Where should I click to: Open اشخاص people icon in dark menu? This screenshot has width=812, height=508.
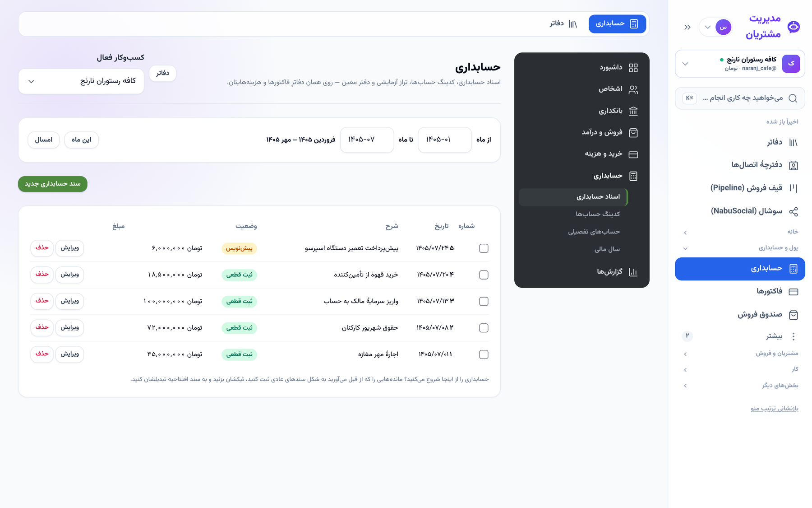633,89
